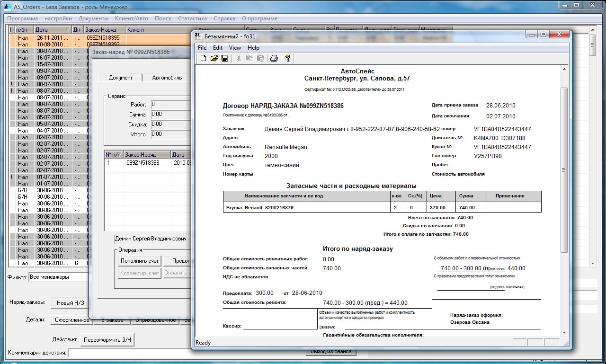
Task: Open the File menu in fo31 window
Action: coord(202,48)
